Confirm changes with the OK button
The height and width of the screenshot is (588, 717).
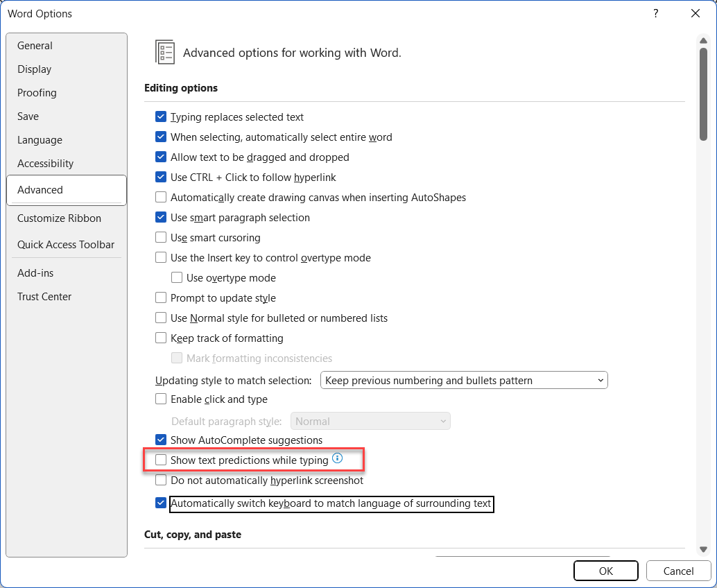pyautogui.click(x=605, y=570)
